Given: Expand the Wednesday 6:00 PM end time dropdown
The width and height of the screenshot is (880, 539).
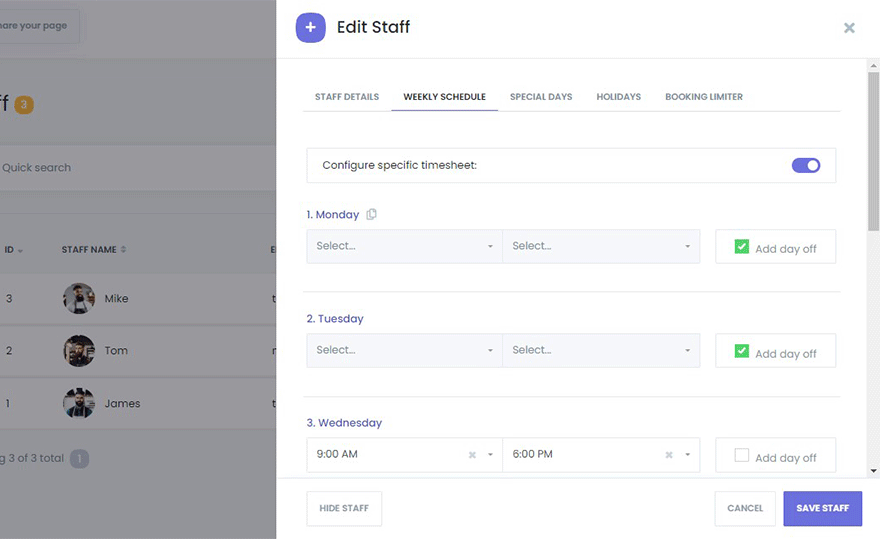Looking at the screenshot, I should coord(689,455).
